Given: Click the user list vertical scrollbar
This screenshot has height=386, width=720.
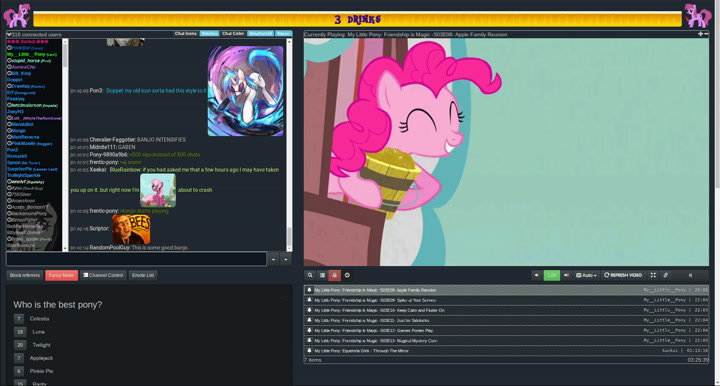Looking at the screenshot, I should [x=65, y=145].
